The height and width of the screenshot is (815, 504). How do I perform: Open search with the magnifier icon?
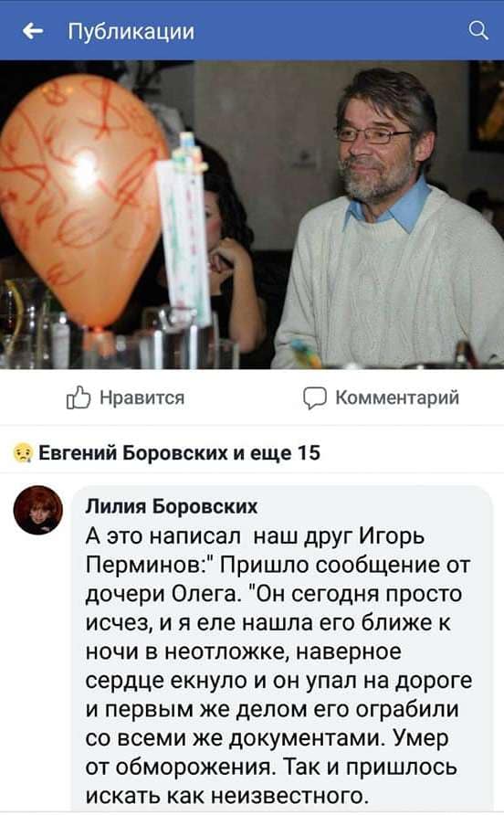(478, 31)
